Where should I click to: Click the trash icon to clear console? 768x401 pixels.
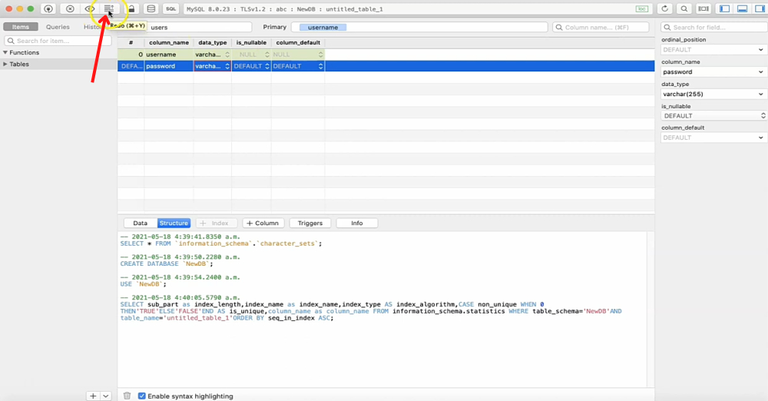[127, 396]
